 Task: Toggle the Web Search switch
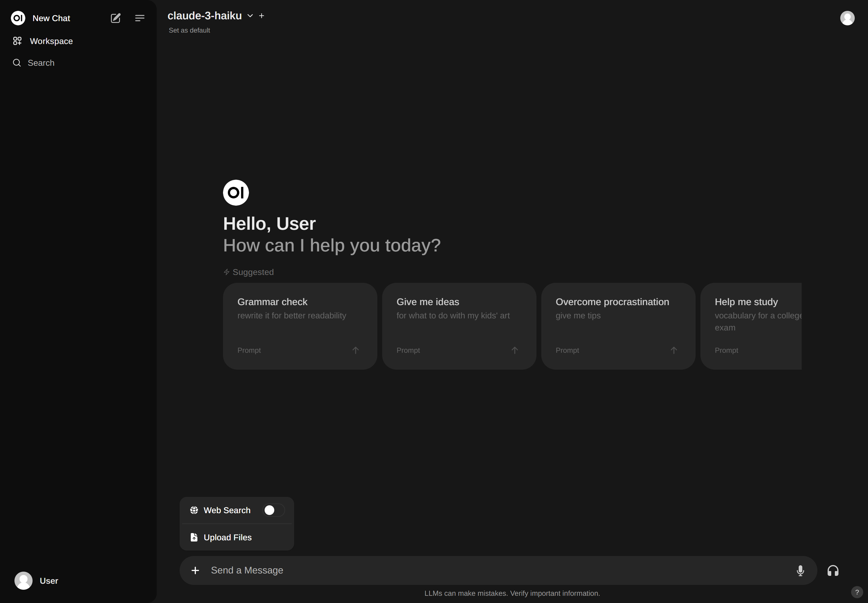click(273, 510)
